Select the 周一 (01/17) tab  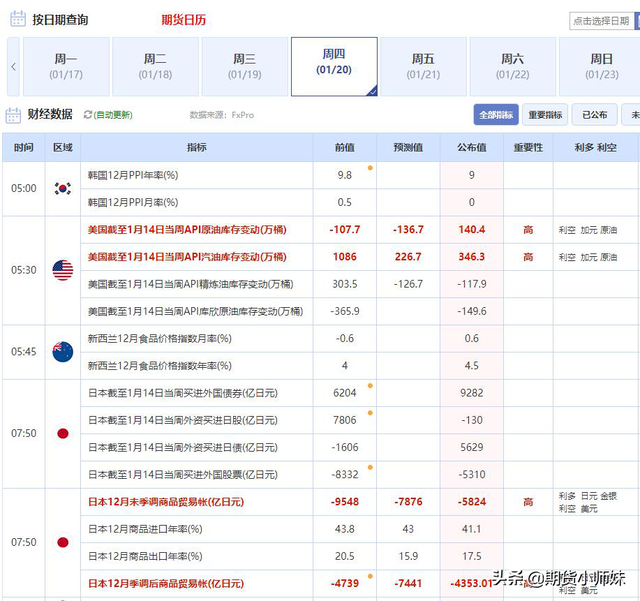click(66, 67)
